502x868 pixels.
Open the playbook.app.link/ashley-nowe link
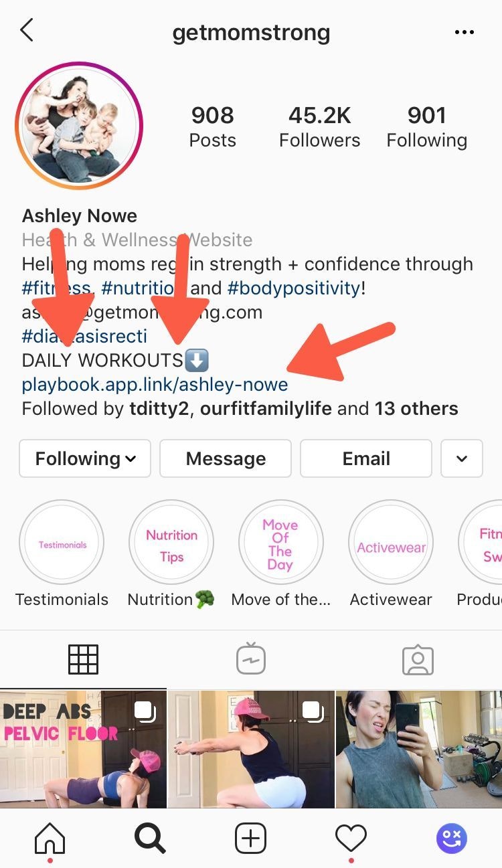[x=155, y=385]
